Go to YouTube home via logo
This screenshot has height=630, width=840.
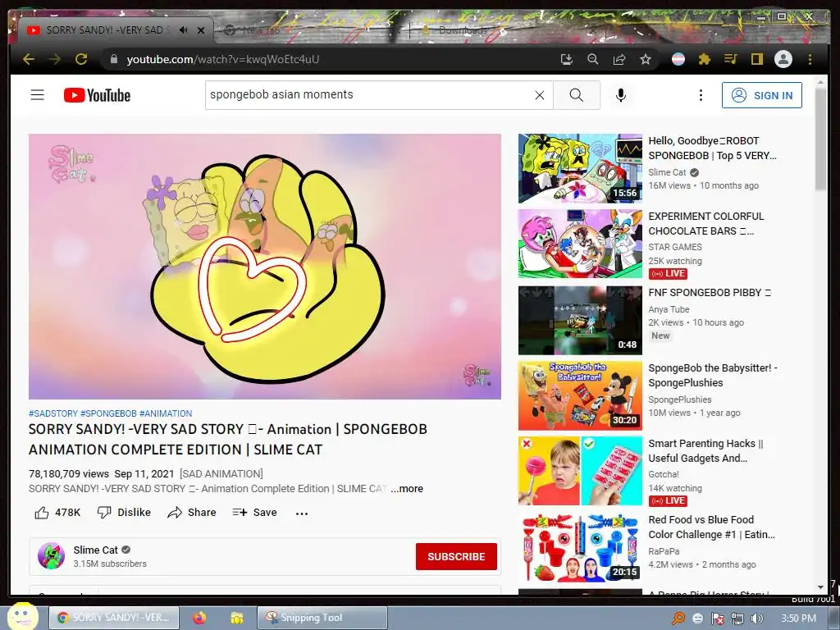tap(97, 95)
